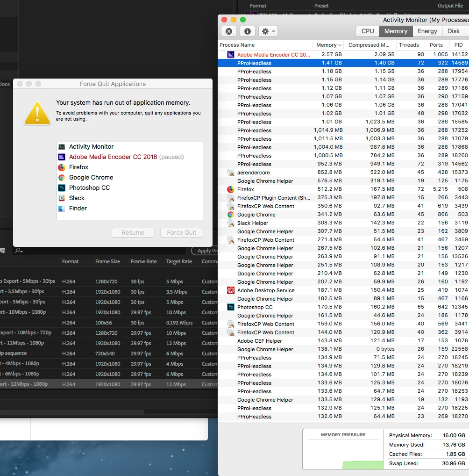Screen dimensions: 469x476
Task: Click the stop process (X) toolbar icon
Action: tap(229, 31)
